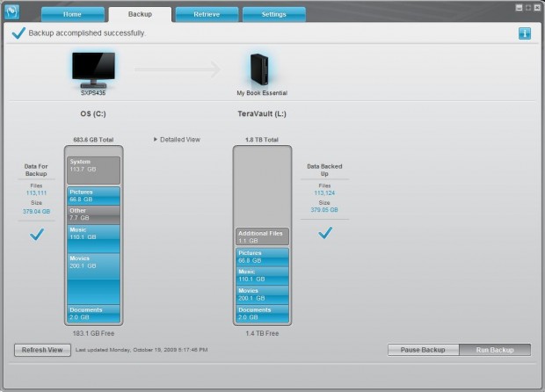This screenshot has height=392, width=545.
Task: Go to the Settings tab
Action: (274, 14)
